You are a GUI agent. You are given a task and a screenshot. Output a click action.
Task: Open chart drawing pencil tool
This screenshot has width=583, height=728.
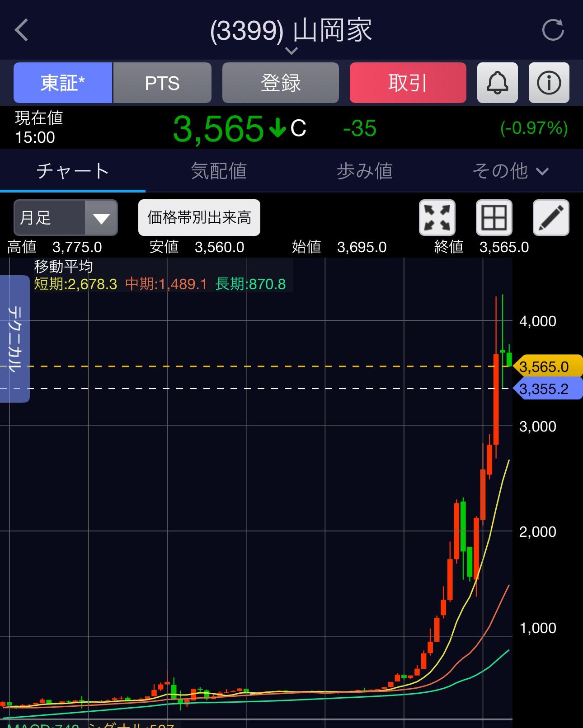[551, 217]
